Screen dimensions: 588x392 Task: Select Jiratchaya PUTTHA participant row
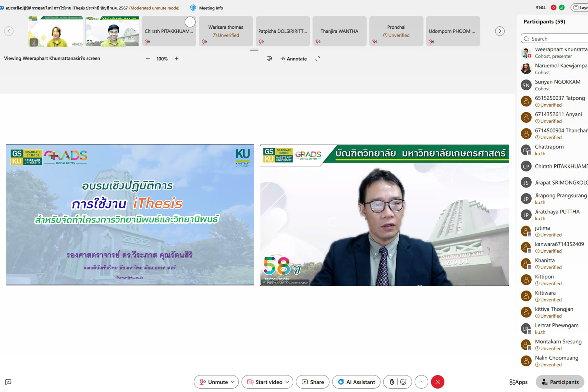[x=554, y=215]
